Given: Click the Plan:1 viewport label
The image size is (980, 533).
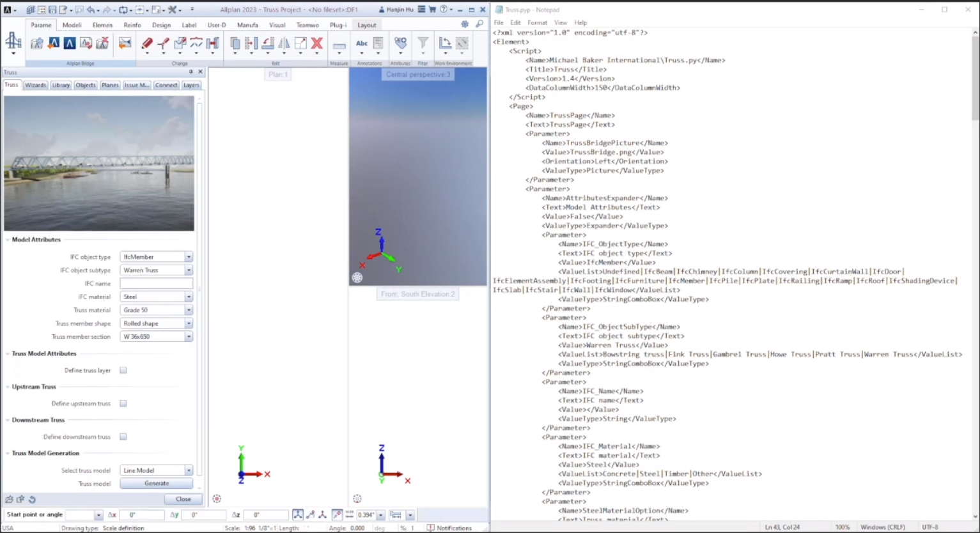Looking at the screenshot, I should click(x=278, y=74).
